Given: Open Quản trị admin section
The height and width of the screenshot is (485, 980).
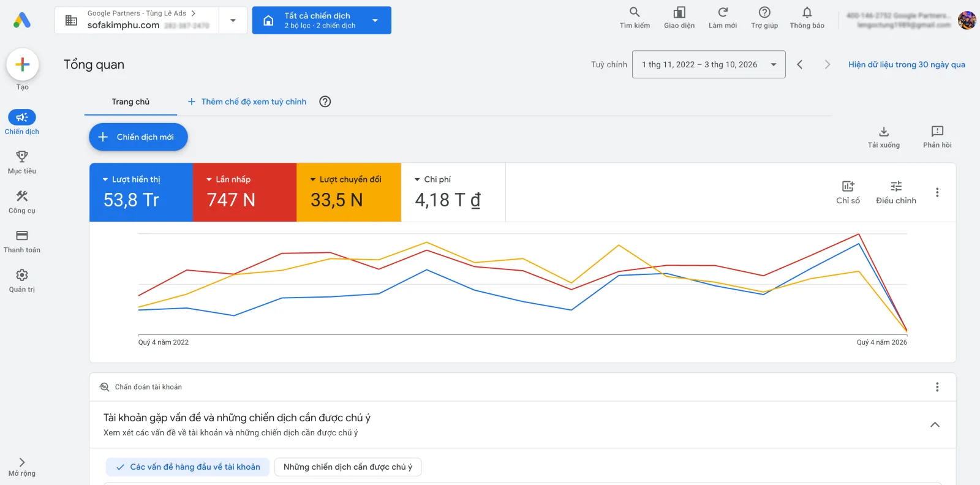Looking at the screenshot, I should tap(22, 280).
